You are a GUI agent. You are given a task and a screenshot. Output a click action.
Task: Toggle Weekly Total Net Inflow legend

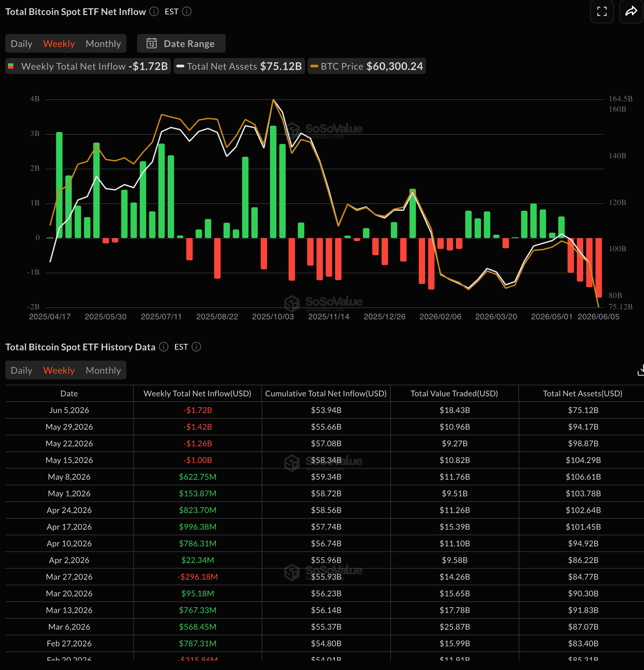(88, 66)
